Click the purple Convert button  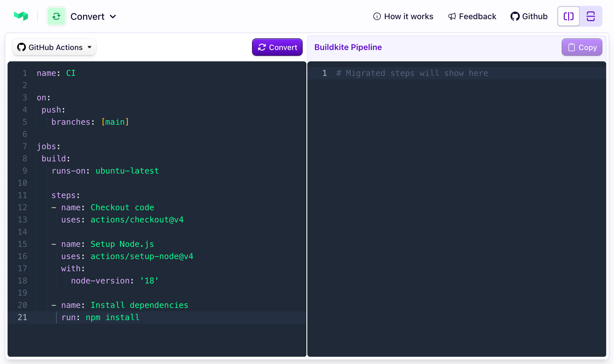[277, 47]
